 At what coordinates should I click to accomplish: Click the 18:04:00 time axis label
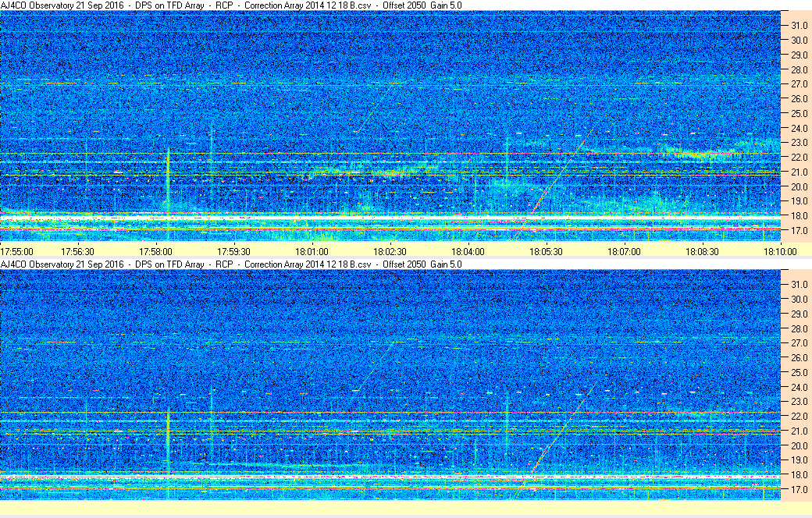click(x=468, y=252)
